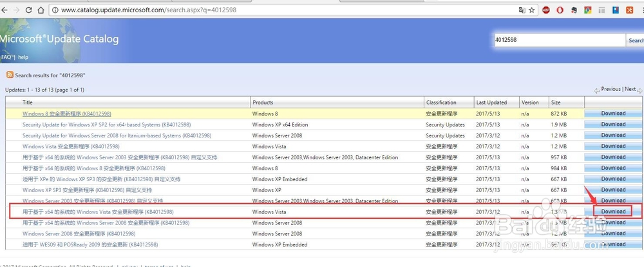Click the browser forward arrow
Screen dimensions: 644x267
[17, 10]
